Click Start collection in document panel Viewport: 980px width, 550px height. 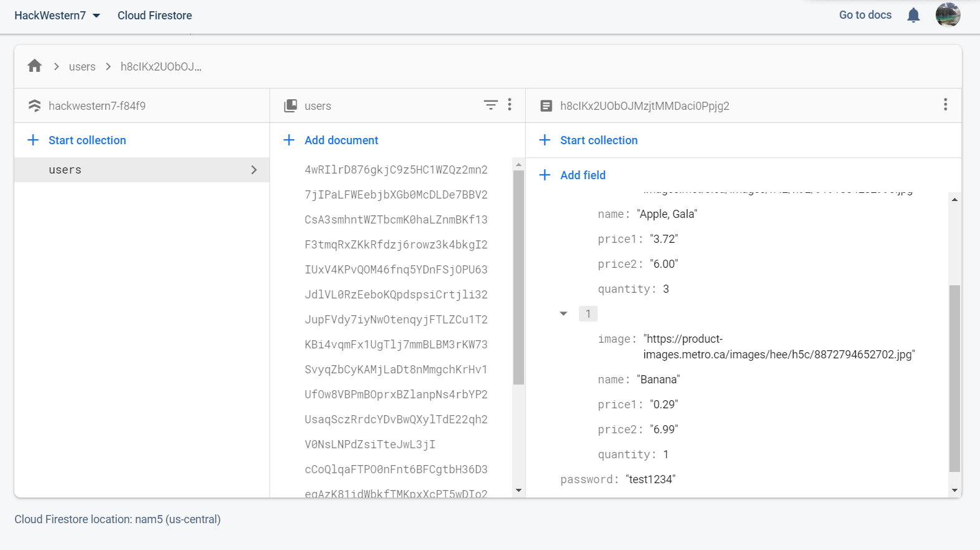coord(598,140)
